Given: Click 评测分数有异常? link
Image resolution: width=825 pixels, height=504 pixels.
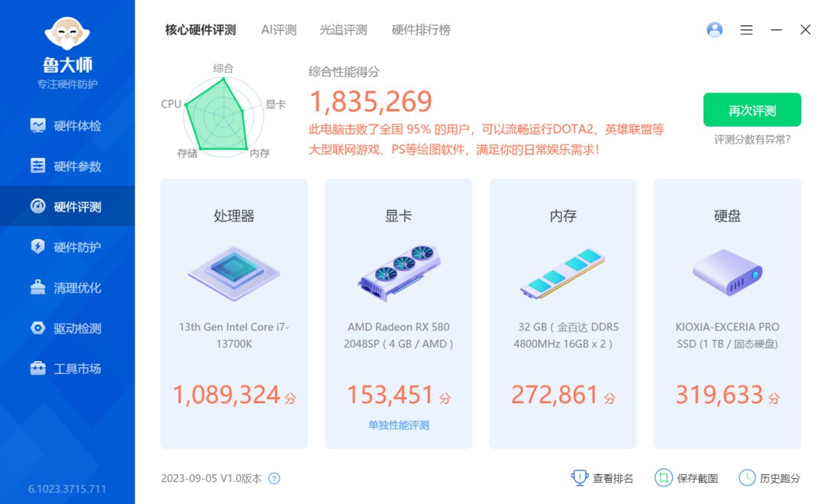Looking at the screenshot, I should (x=752, y=140).
